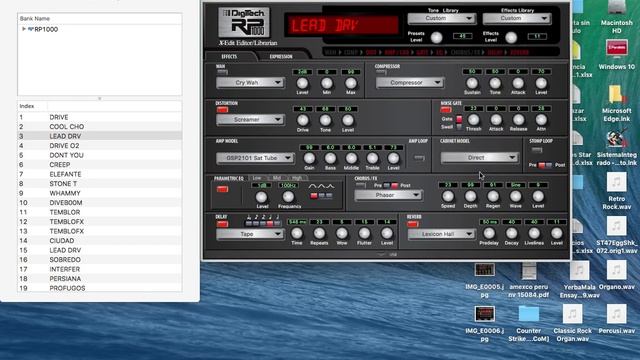Click the Effects Level knob

pos(511,38)
